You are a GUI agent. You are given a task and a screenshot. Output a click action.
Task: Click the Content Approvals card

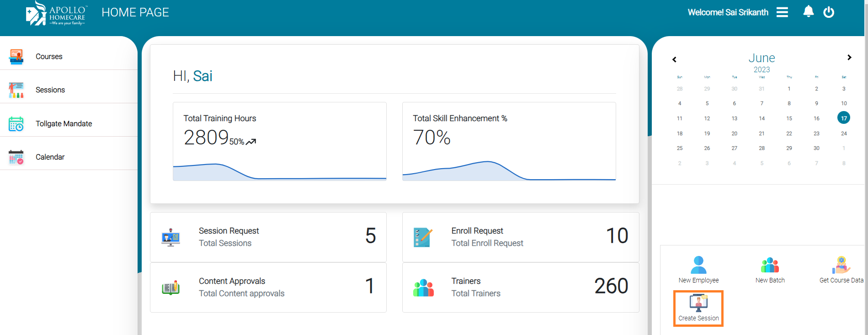[268, 287]
